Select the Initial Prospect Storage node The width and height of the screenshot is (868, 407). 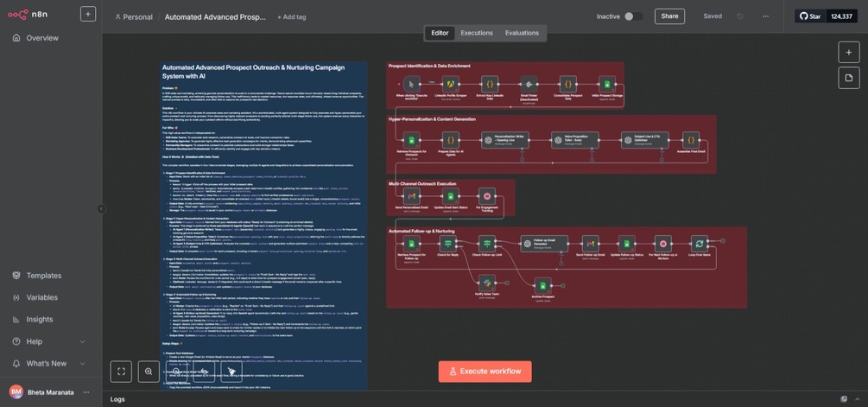pos(607,84)
